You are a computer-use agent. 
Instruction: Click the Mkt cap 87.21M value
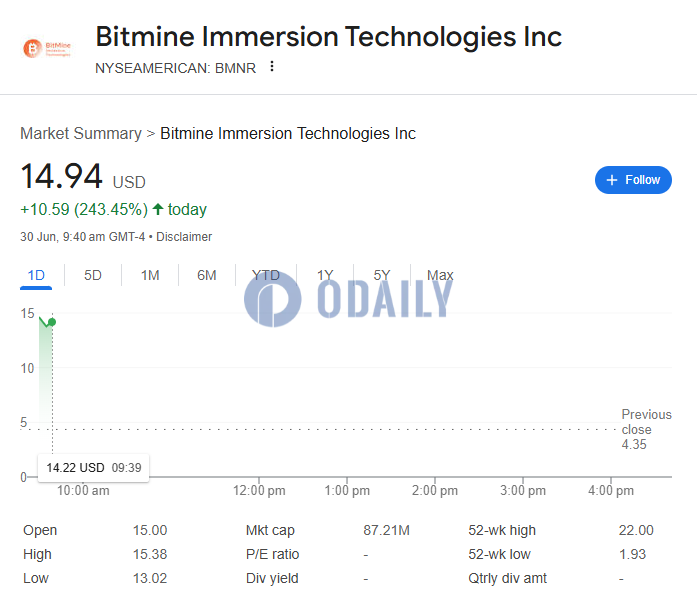click(384, 530)
